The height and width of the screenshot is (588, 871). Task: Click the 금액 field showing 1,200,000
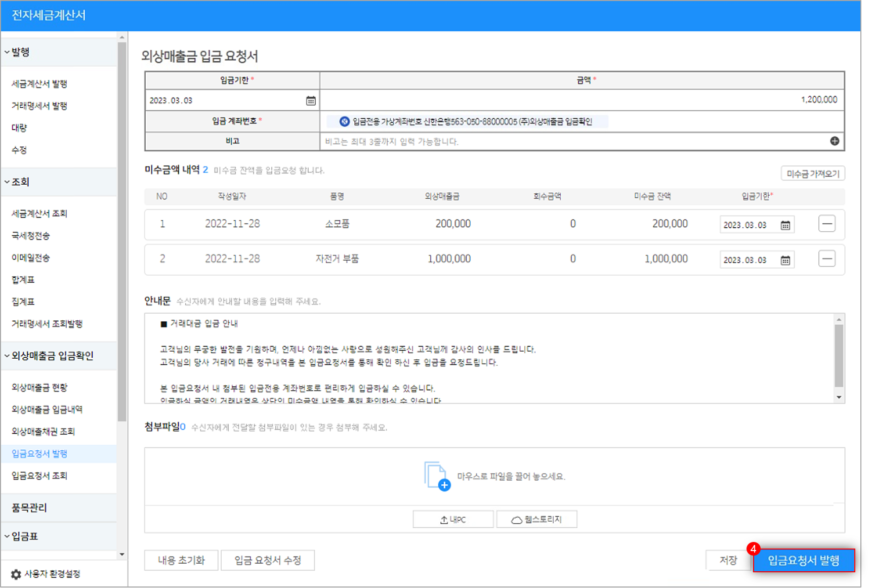582,100
